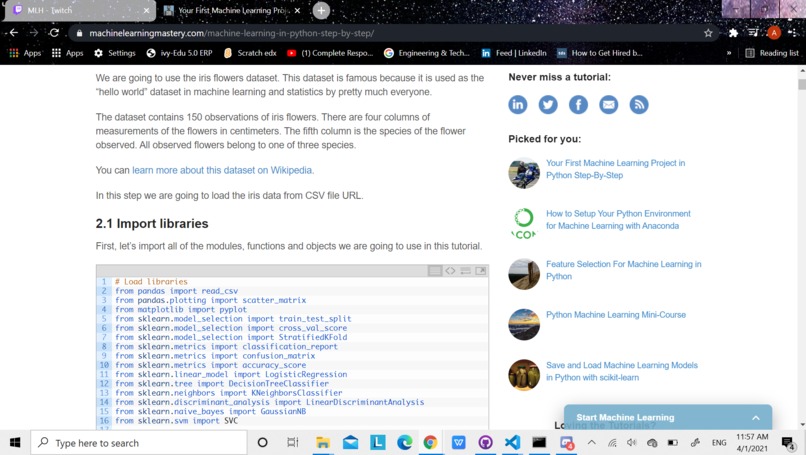The height and width of the screenshot is (455, 806).
Task: Open the Apps bookmark with the colored grid
Action: pos(25,53)
